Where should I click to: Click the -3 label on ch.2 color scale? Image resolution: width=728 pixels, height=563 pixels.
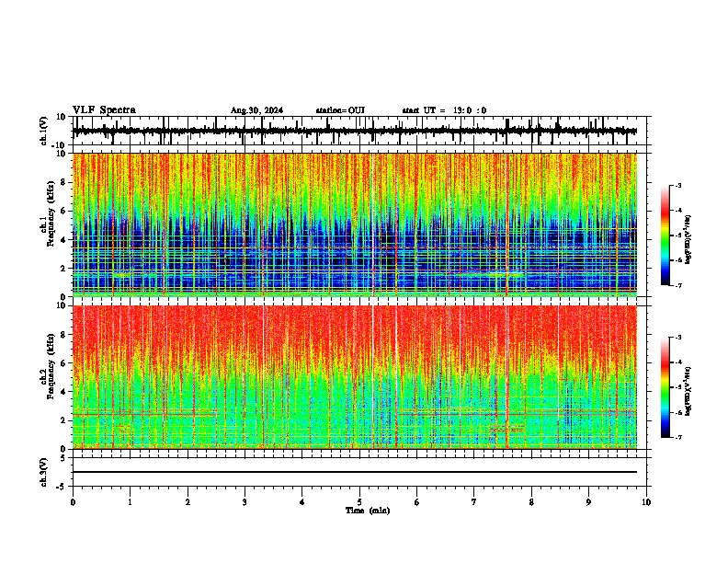pyautogui.click(x=677, y=338)
